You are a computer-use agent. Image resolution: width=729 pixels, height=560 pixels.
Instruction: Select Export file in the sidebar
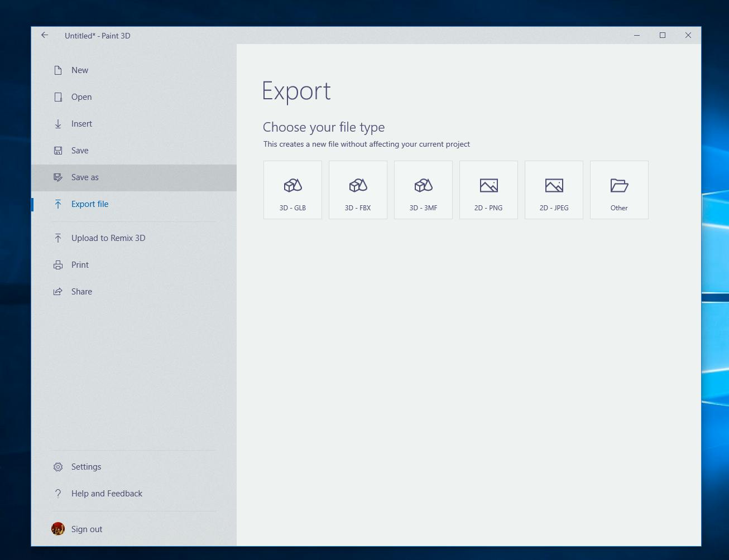pyautogui.click(x=134, y=204)
